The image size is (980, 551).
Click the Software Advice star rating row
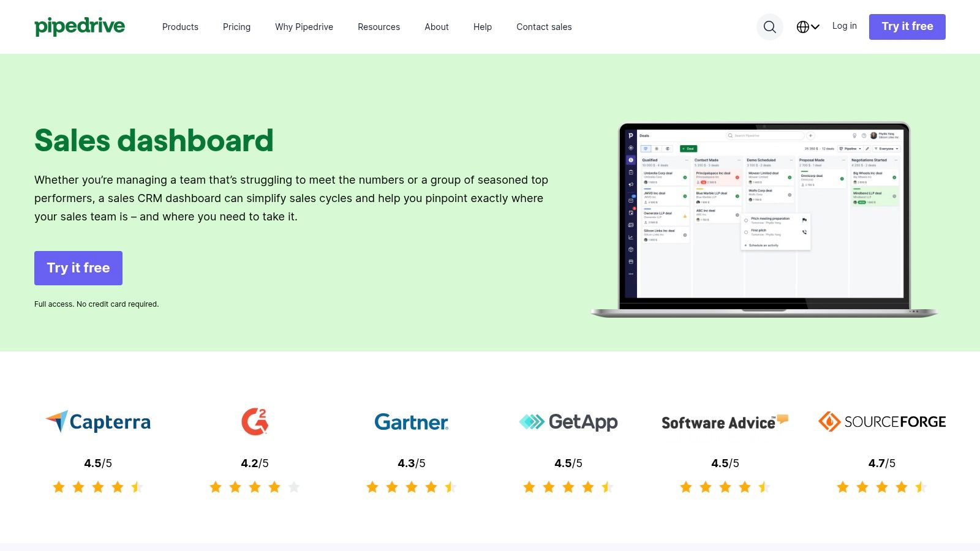725,487
